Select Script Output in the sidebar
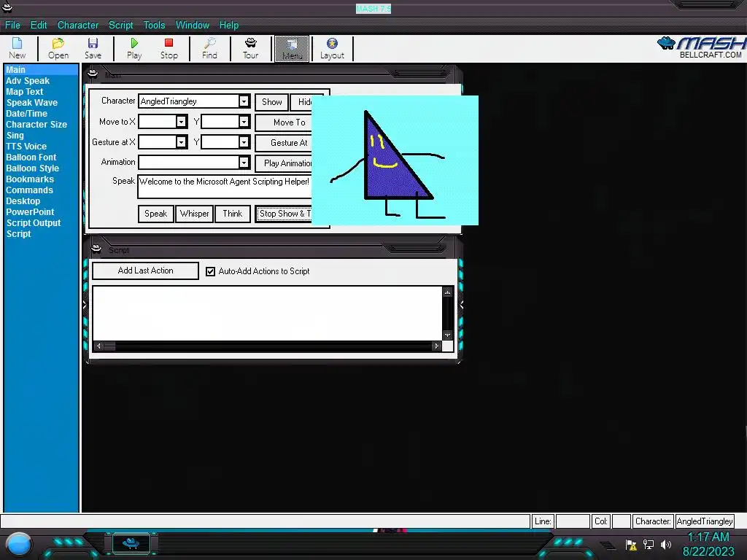Image resolution: width=747 pixels, height=560 pixels. (34, 223)
